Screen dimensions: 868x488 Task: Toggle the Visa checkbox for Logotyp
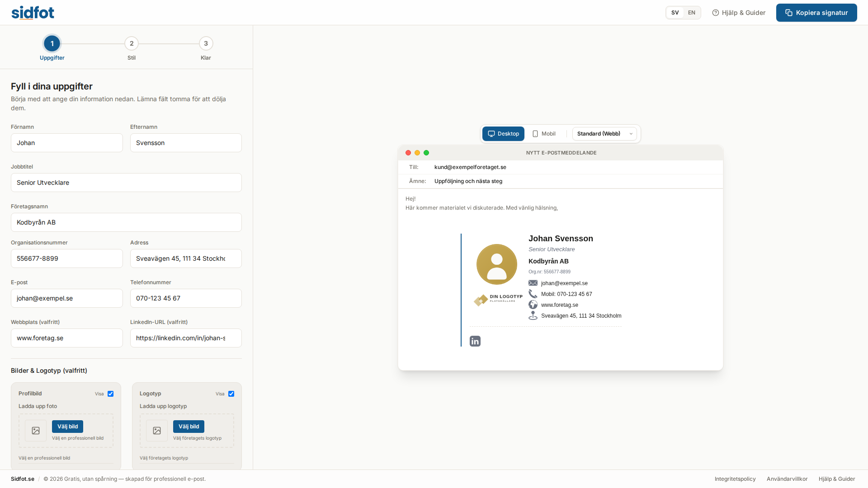coord(231,394)
